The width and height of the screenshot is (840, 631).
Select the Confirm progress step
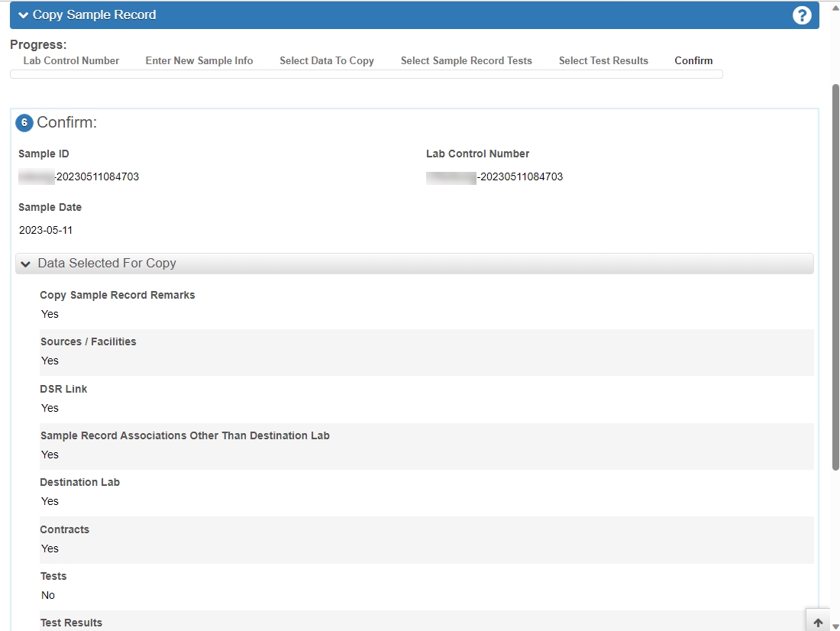[x=693, y=60]
